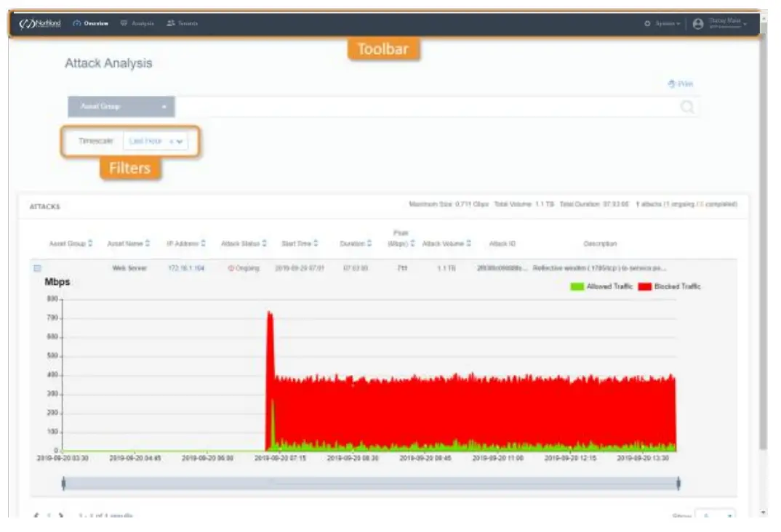
Task: Click inside the asset search field
Action: tap(427, 107)
